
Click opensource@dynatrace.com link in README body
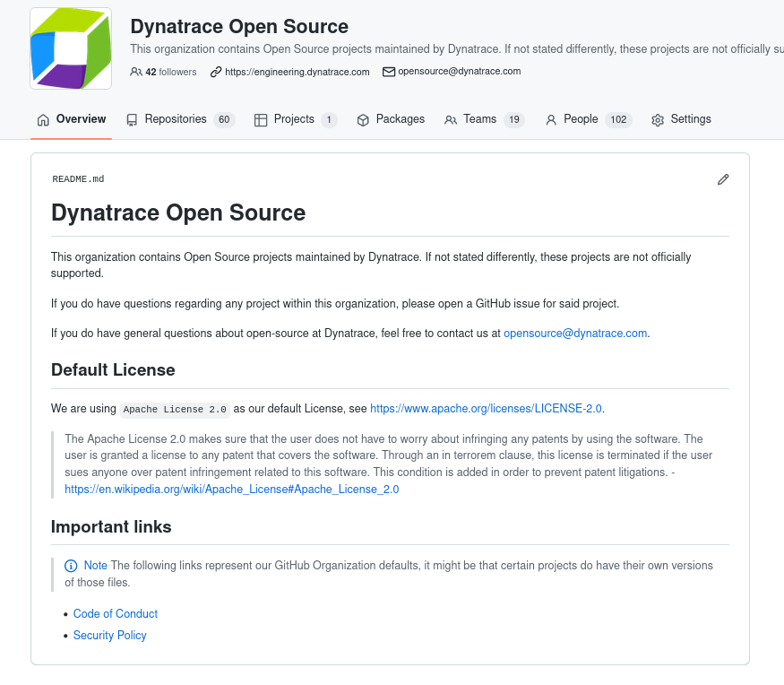(575, 334)
